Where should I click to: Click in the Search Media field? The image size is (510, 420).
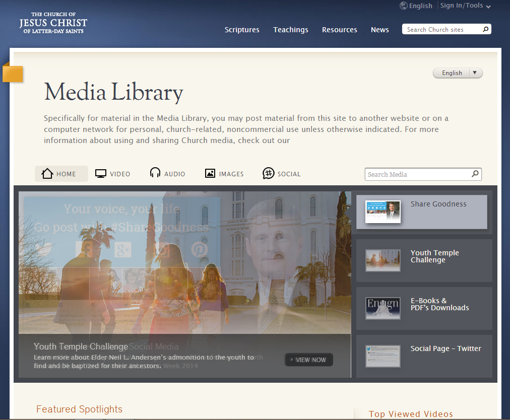(417, 174)
